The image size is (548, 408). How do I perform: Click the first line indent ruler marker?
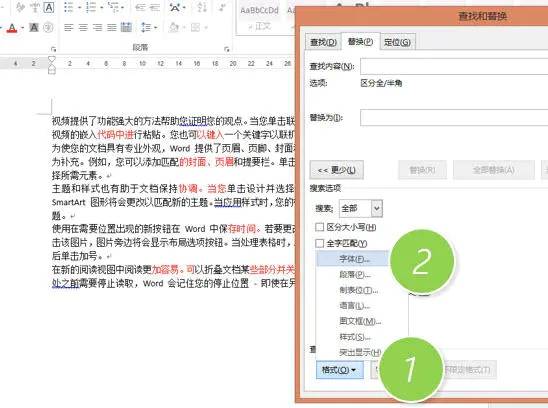click(52, 58)
